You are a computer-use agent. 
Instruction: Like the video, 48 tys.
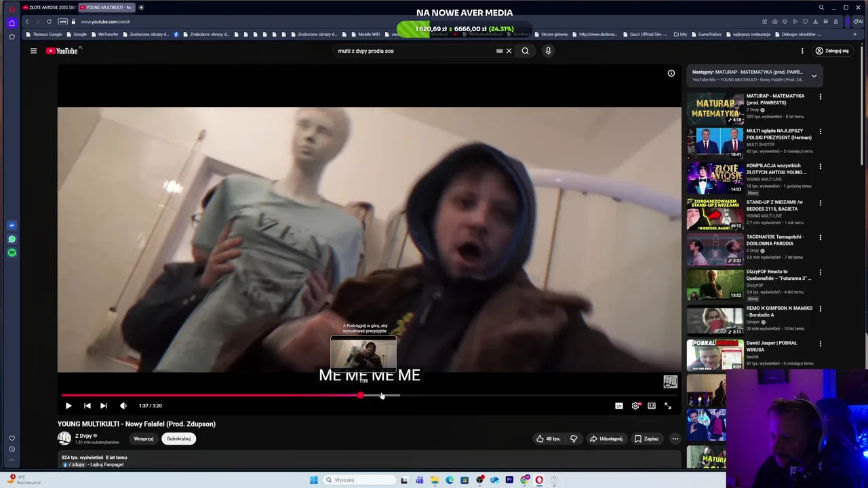(549, 439)
